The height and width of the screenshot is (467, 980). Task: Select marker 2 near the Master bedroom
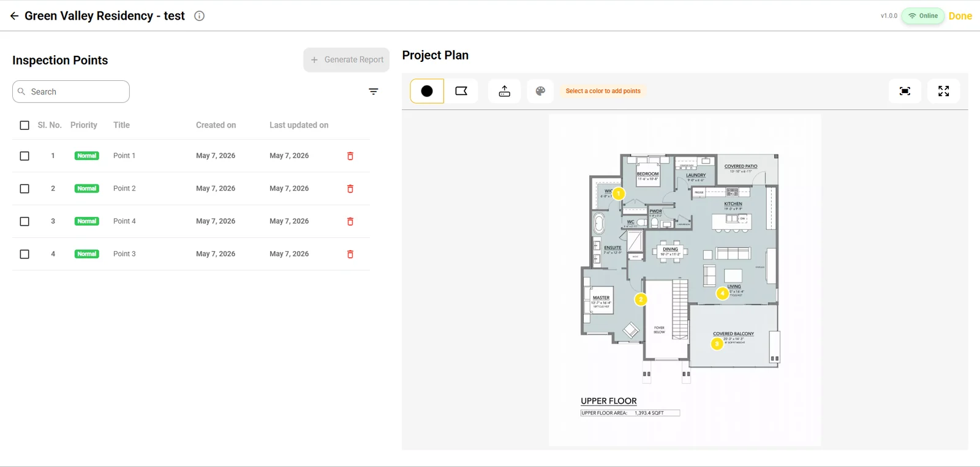641,300
